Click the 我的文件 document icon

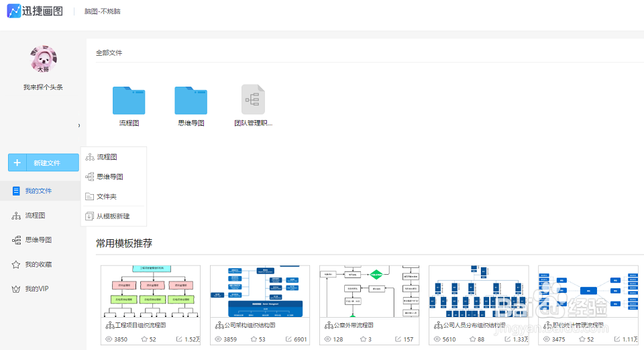[16, 191]
